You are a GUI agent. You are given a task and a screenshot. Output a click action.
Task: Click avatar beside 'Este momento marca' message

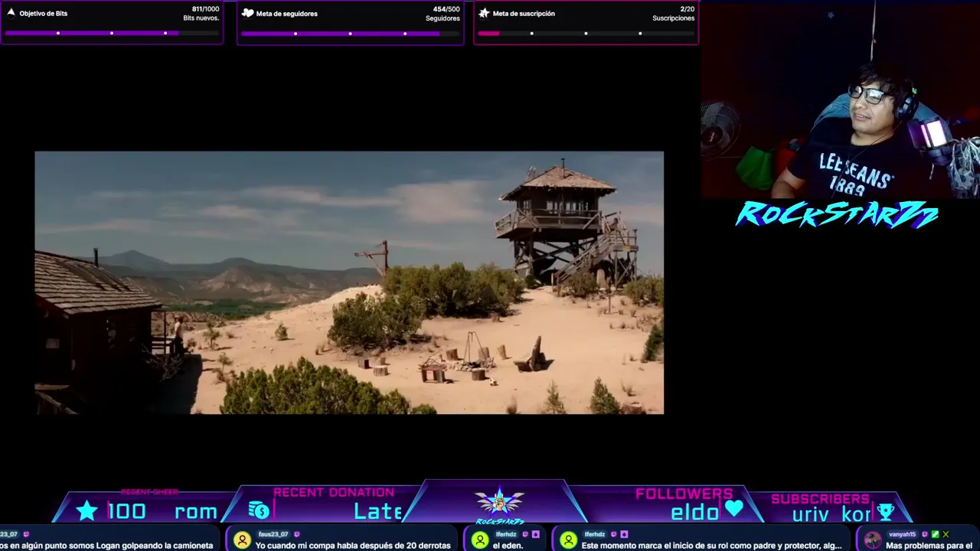(x=568, y=541)
